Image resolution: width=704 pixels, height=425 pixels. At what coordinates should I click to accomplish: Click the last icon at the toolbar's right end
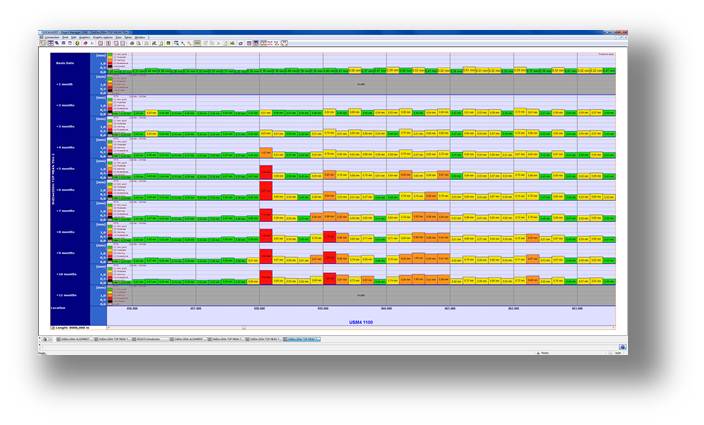[284, 43]
